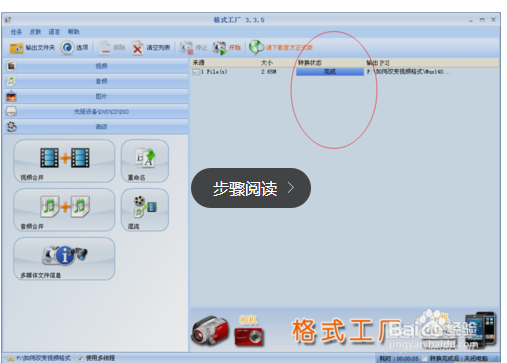Sort by the 转换状态 column header
507x363 pixels.
pyautogui.click(x=330, y=63)
